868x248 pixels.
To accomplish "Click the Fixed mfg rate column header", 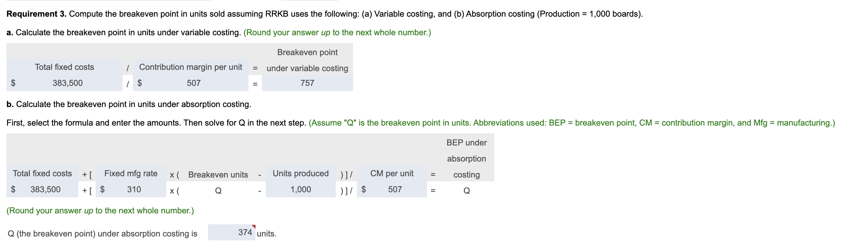I will (131, 174).
